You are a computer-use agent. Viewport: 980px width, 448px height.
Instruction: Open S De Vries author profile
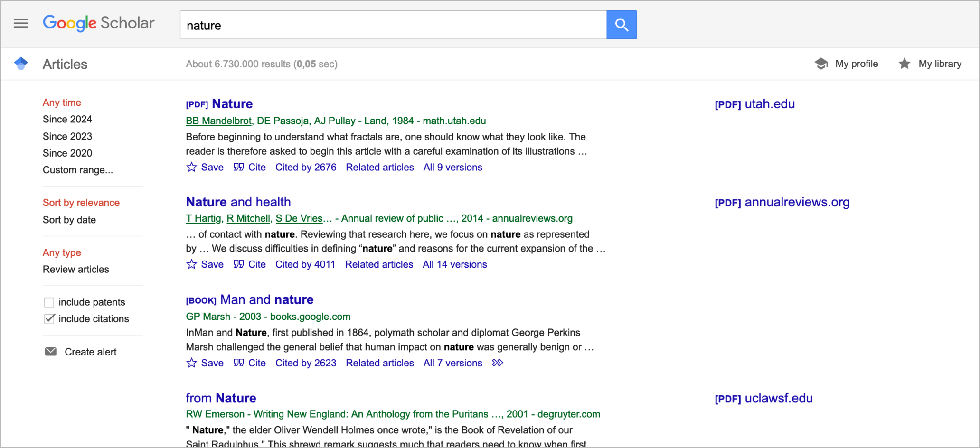[299, 218]
